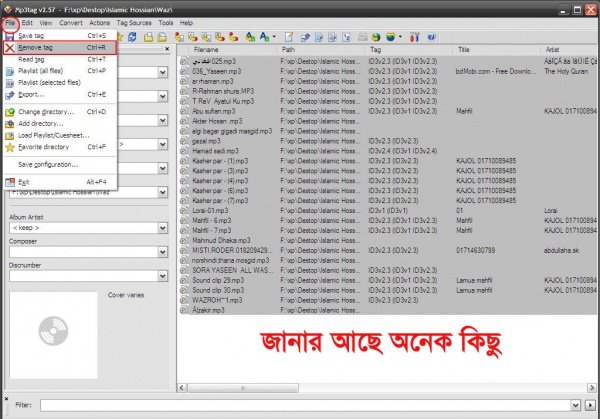Expand the Composer combo box
The image size is (600, 419).
click(163, 252)
